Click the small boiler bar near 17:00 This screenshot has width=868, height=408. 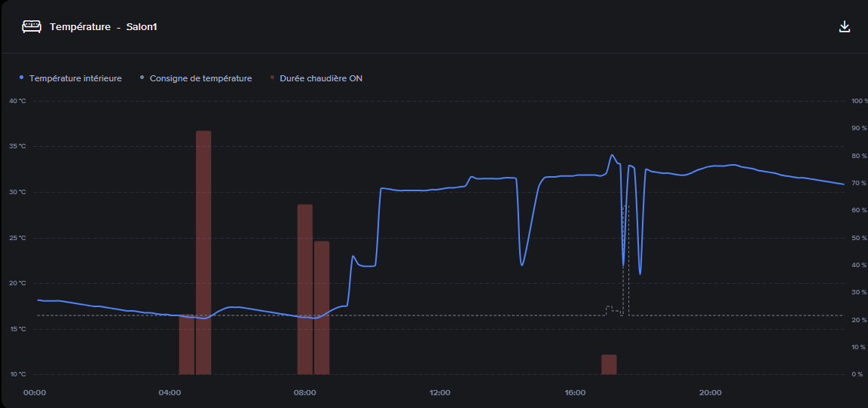(609, 364)
